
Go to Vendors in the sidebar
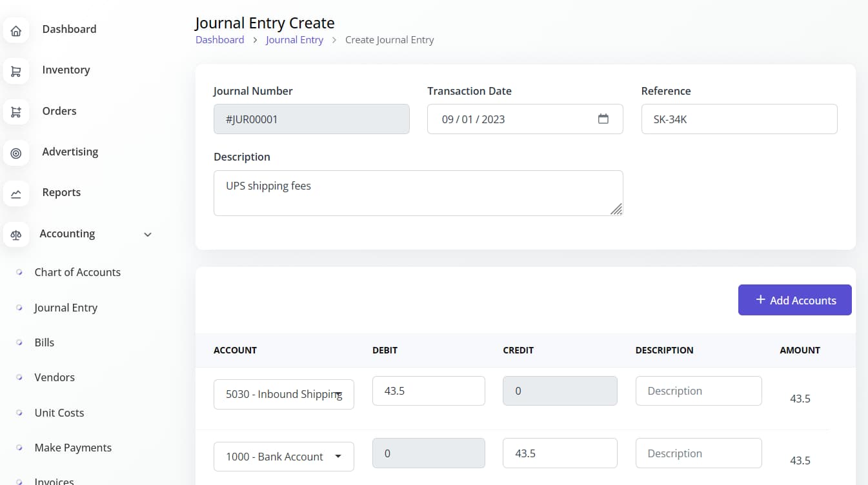point(54,377)
